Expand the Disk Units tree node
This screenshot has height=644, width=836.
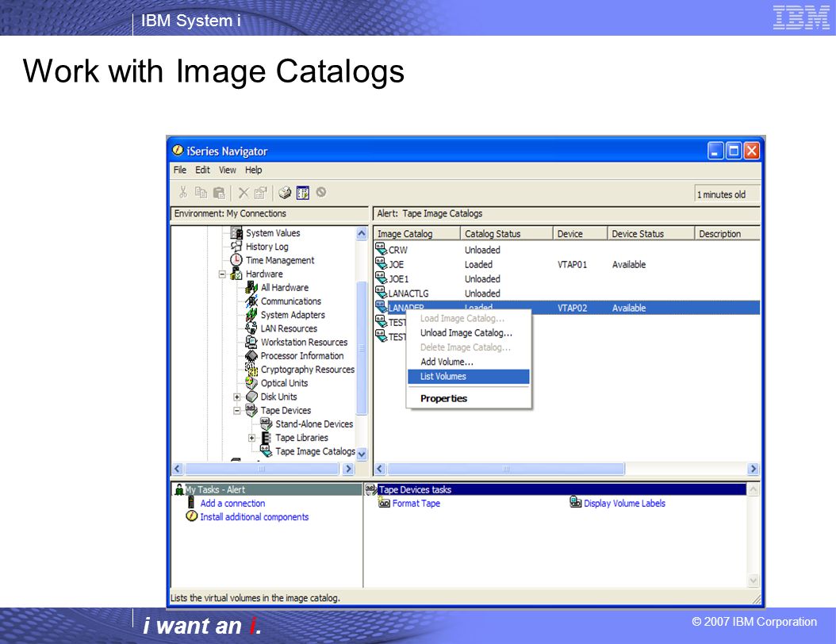point(237,397)
